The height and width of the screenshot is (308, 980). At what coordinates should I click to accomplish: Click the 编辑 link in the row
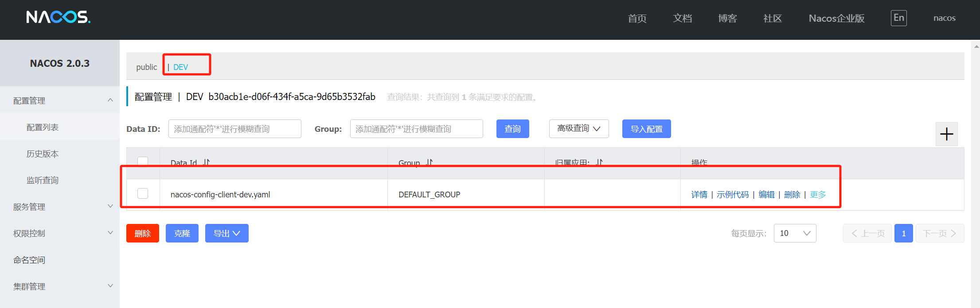[766, 194]
